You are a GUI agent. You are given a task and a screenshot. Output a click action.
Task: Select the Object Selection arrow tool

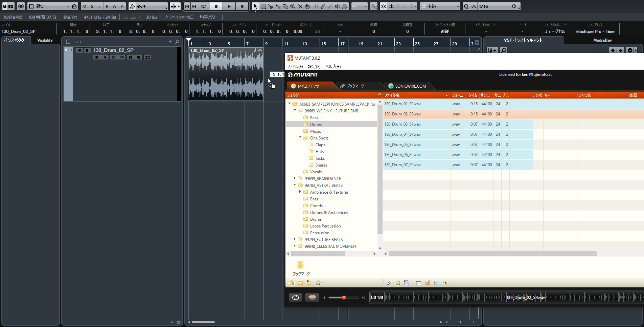[x=255, y=6]
